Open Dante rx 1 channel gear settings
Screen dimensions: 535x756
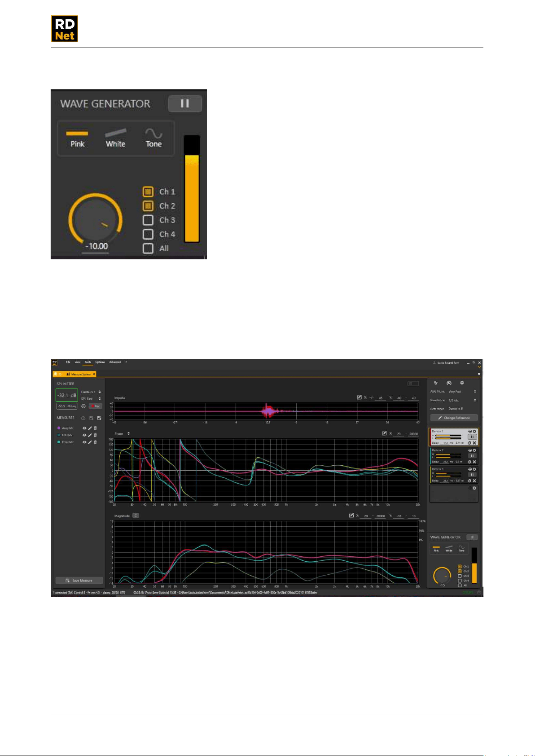click(x=474, y=431)
